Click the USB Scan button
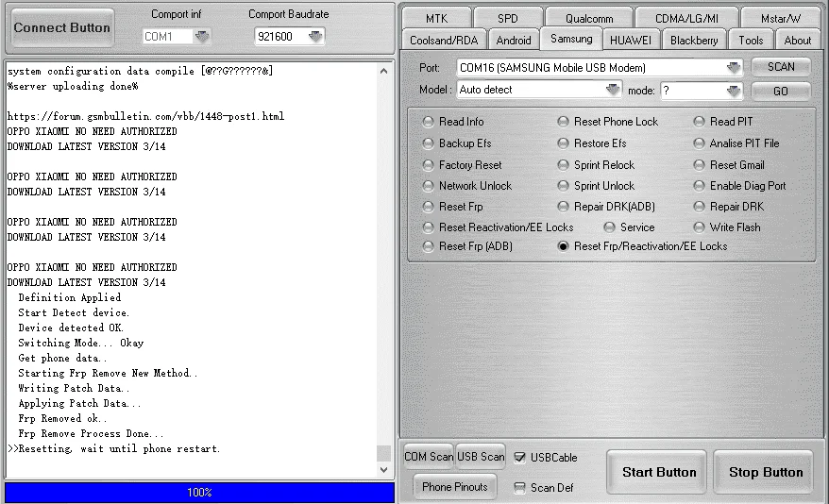Viewport: 829px width, 504px height. coord(480,457)
